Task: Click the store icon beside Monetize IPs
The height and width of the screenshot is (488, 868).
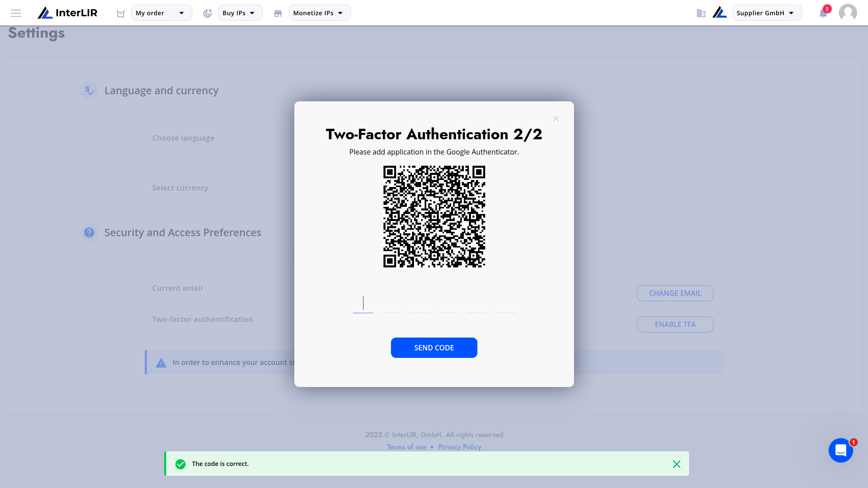Action: pos(278,13)
